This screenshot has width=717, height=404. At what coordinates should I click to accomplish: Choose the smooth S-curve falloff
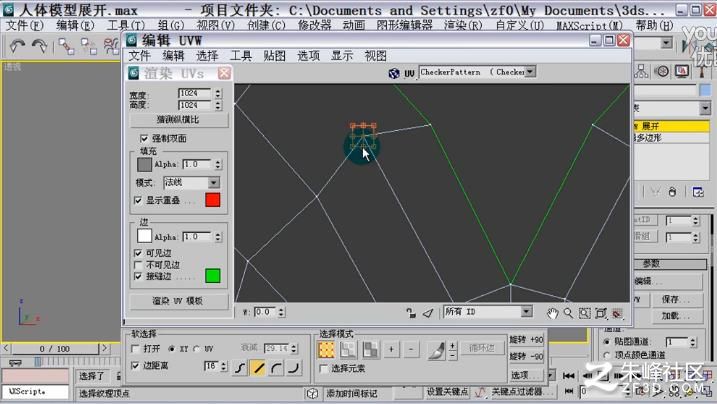[240, 367]
